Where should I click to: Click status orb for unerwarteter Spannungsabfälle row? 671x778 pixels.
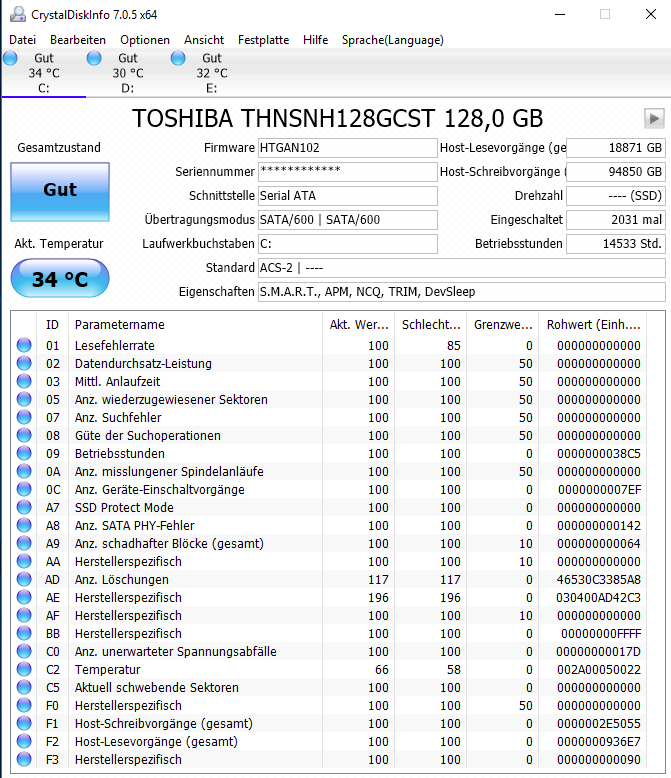coord(24,651)
